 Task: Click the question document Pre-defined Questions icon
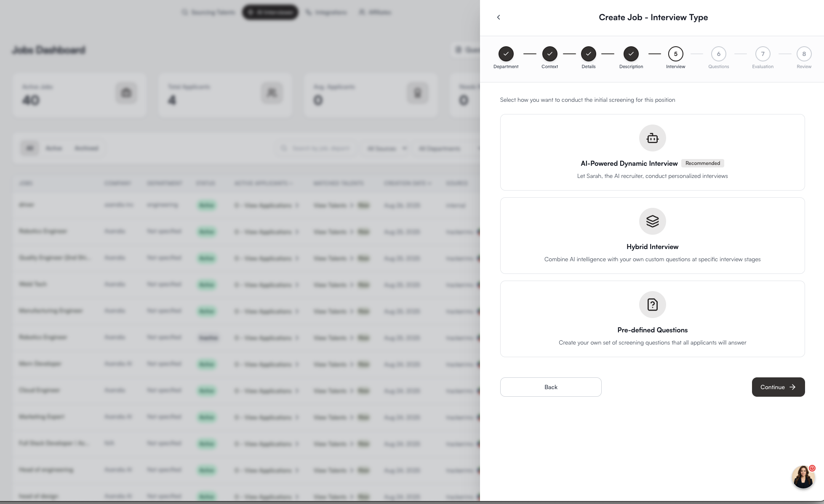pos(652,305)
